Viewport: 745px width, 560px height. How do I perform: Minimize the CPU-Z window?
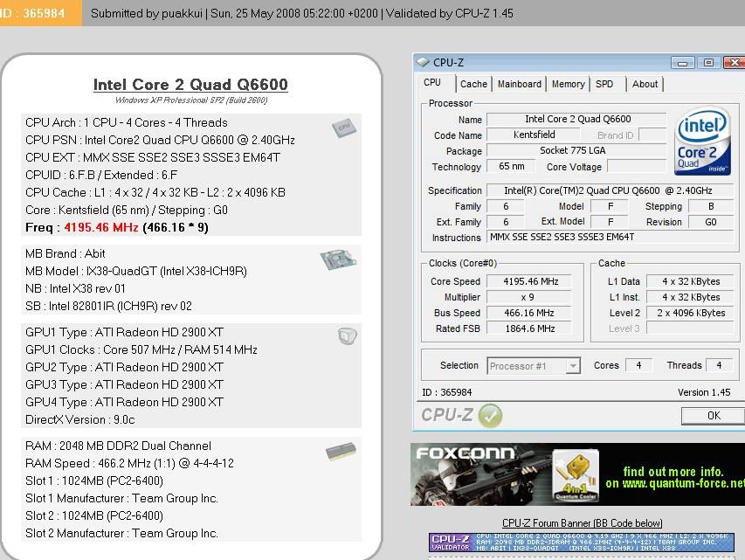pos(682,63)
